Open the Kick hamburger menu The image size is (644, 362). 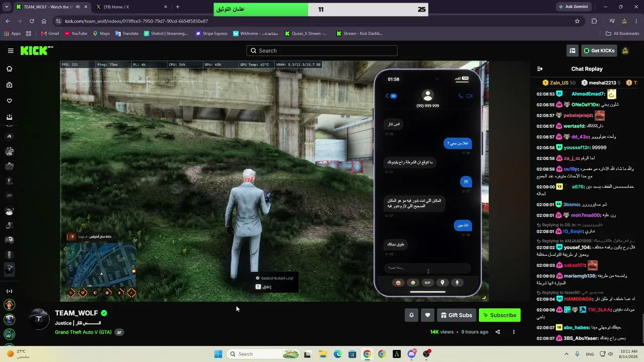click(11, 51)
